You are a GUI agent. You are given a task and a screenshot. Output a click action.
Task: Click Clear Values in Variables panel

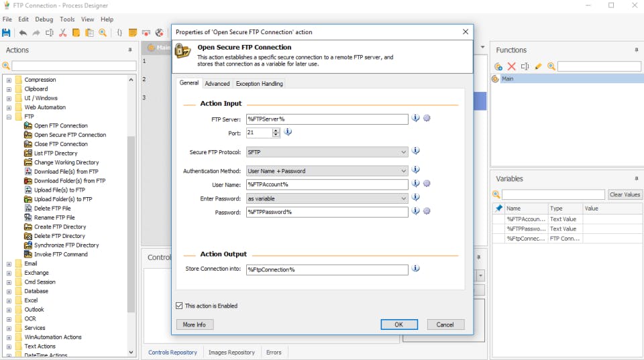pyautogui.click(x=625, y=194)
